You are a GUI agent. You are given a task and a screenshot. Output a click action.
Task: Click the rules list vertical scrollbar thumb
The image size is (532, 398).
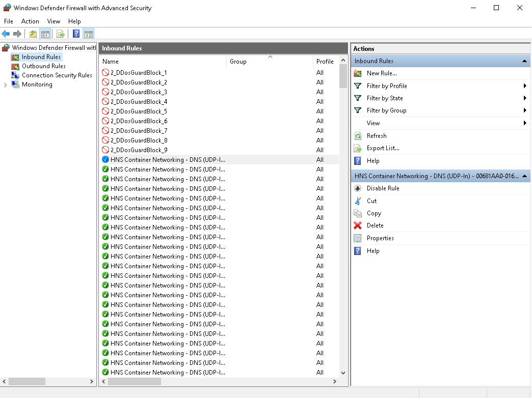click(343, 77)
